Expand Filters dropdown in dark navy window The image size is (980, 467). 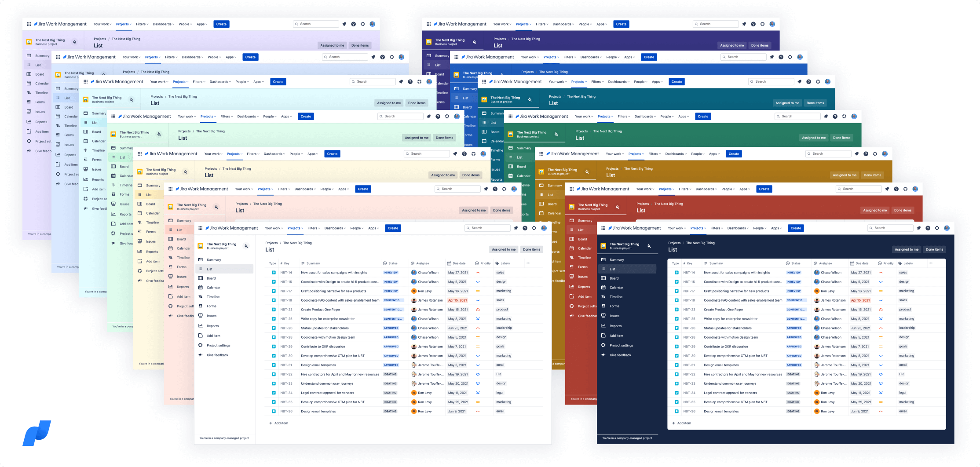coord(717,228)
